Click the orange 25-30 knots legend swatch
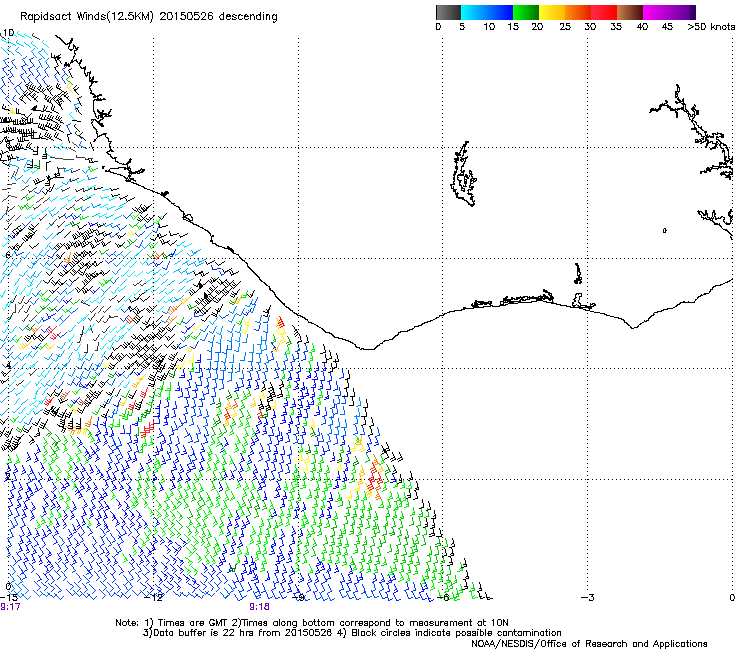The width and height of the screenshot is (740, 650). point(578,12)
